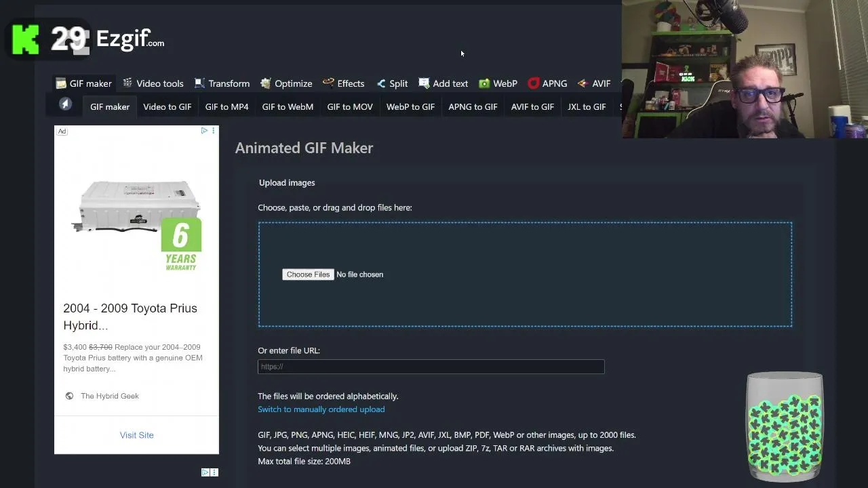Screen dimensions: 868x488
Task: Select the Video to GIF tab
Action: pos(167,106)
